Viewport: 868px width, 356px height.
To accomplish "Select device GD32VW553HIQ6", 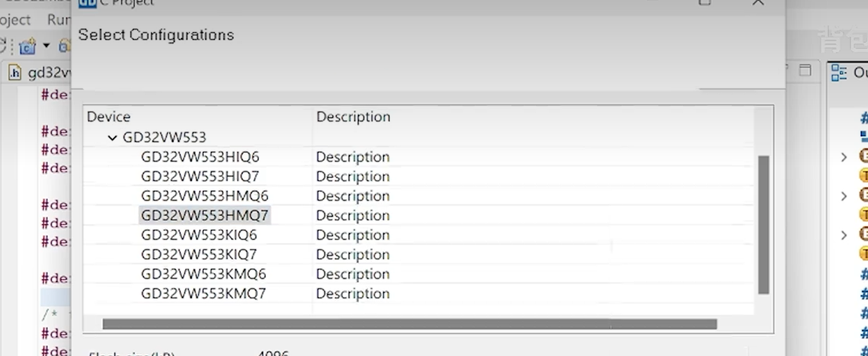I will coord(200,157).
